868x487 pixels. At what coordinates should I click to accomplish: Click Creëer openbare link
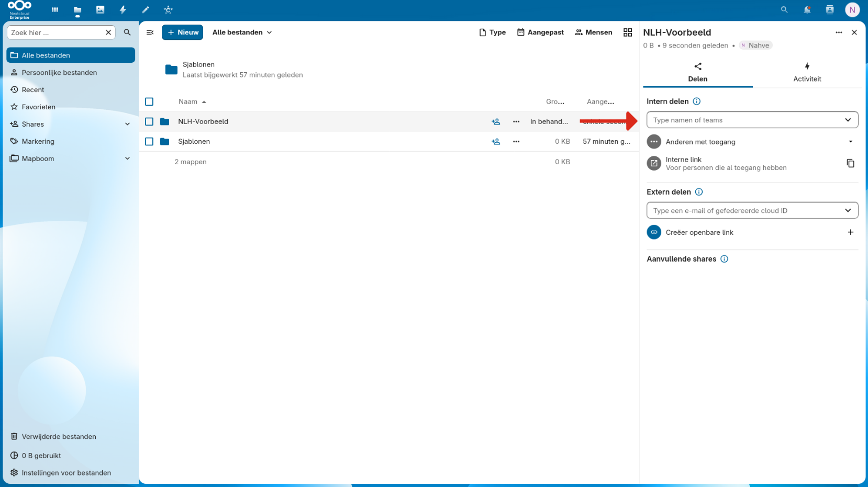[x=699, y=232]
